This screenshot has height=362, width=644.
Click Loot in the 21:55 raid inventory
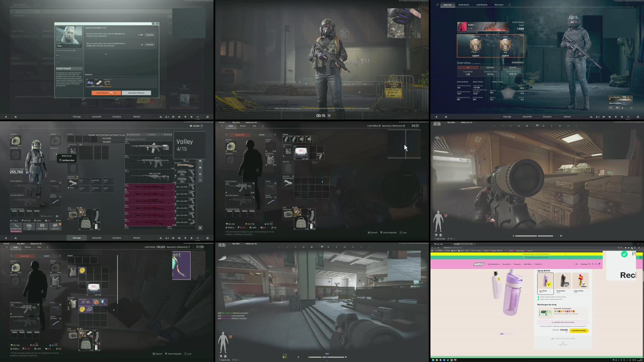188,354
